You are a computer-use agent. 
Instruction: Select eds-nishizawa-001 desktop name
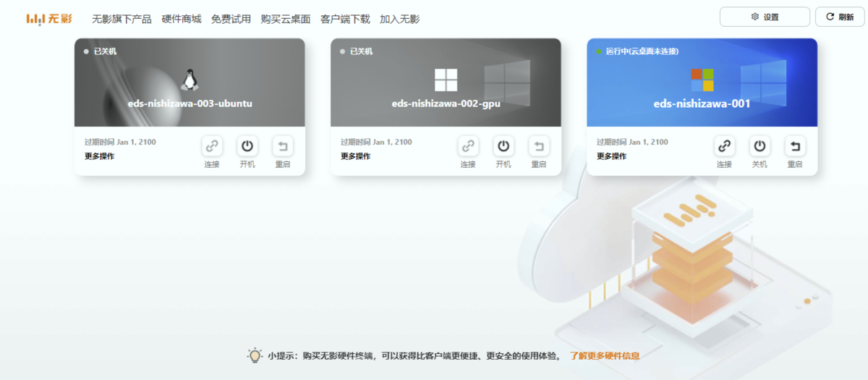point(702,104)
